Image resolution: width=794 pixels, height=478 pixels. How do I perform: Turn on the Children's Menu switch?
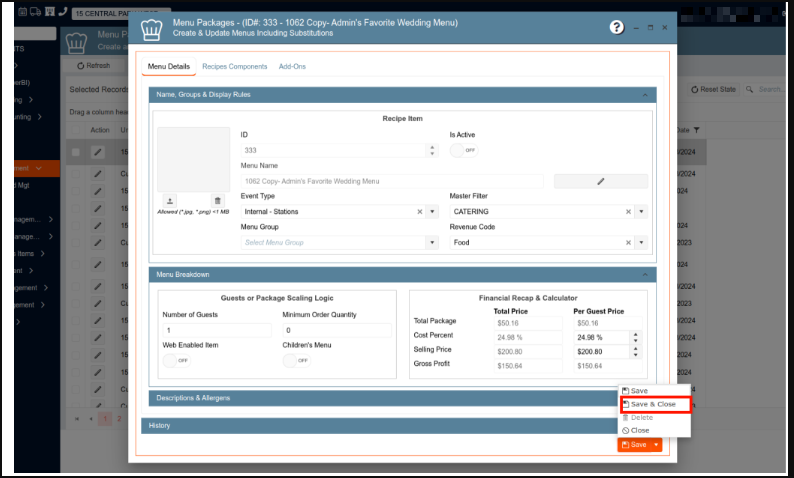(x=296, y=360)
